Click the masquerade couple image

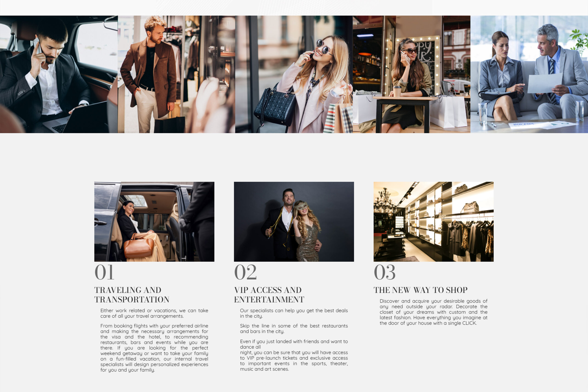tap(294, 222)
